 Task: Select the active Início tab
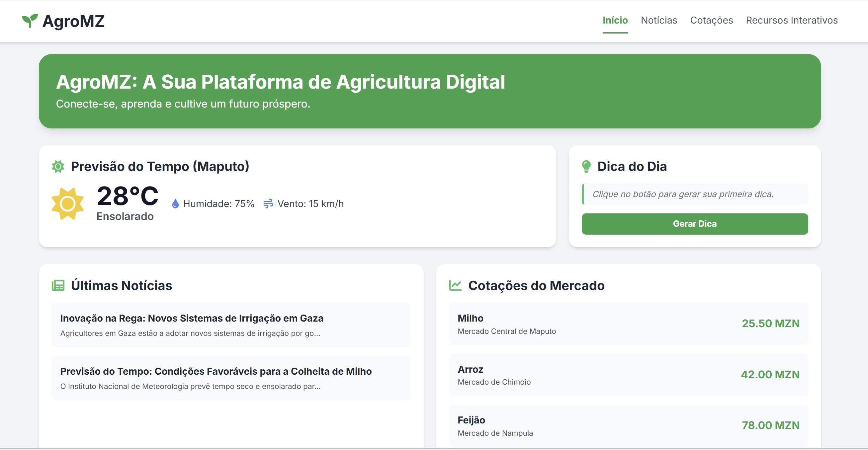[615, 20]
